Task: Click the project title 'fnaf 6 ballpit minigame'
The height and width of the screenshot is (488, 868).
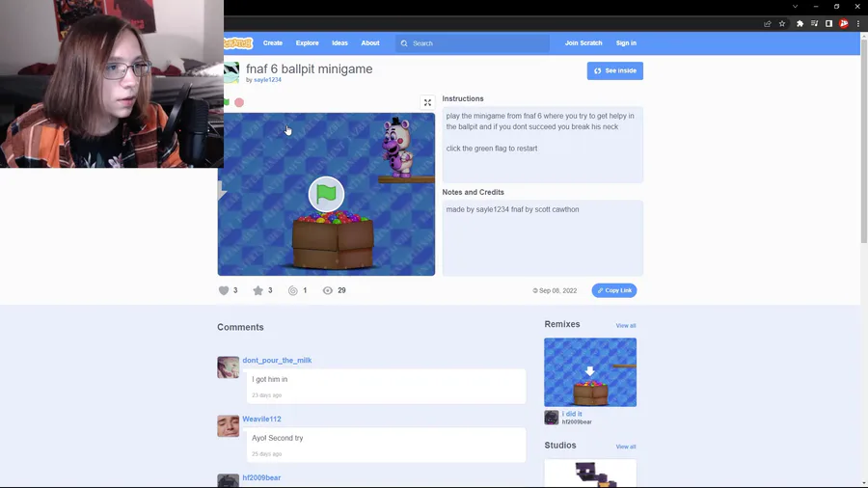Action: 309,69
